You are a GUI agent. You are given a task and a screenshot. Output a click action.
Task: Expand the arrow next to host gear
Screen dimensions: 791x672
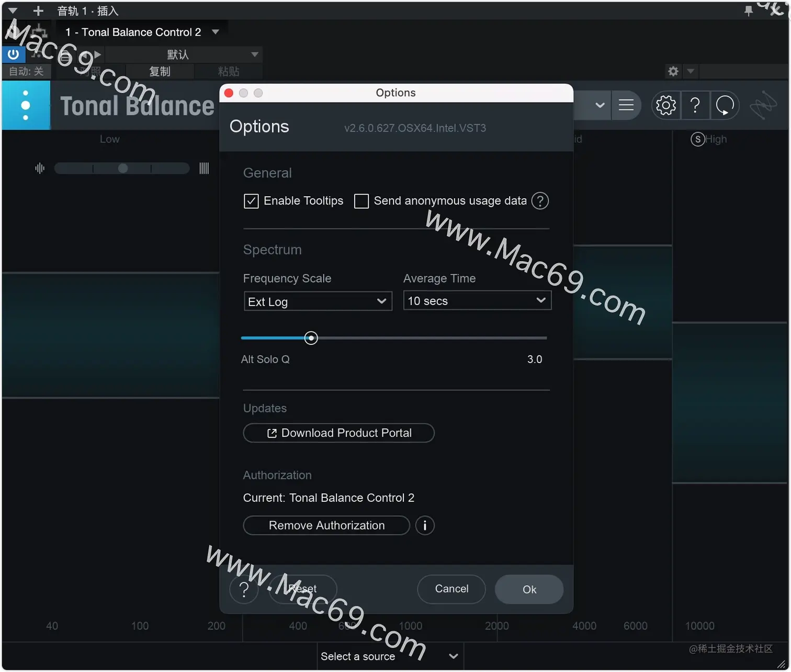click(x=691, y=71)
